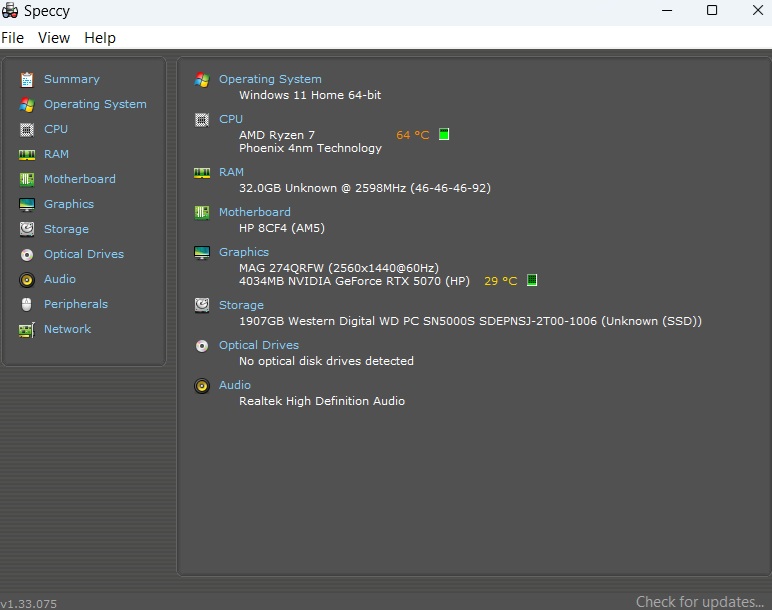
Task: Select Network in the sidebar
Action: pos(67,329)
